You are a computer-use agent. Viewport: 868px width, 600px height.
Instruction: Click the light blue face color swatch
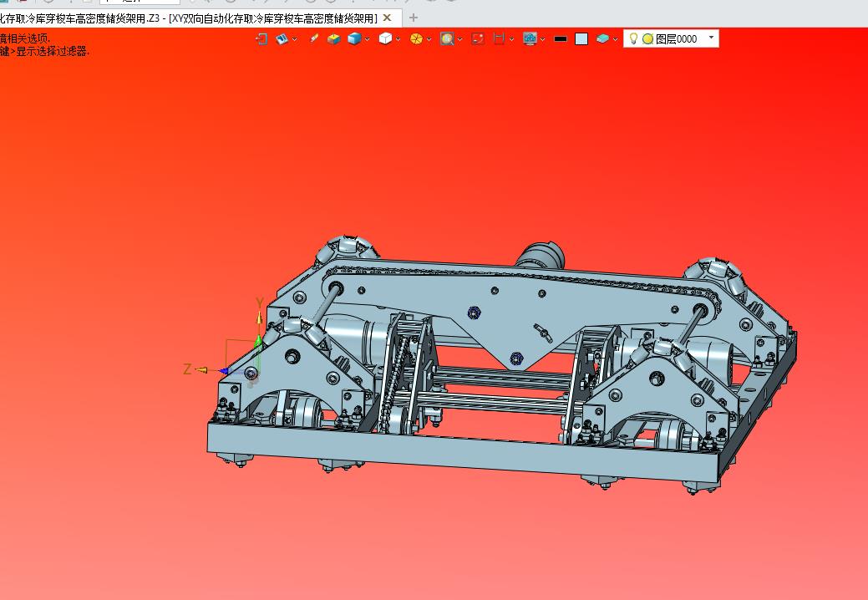click(581, 38)
